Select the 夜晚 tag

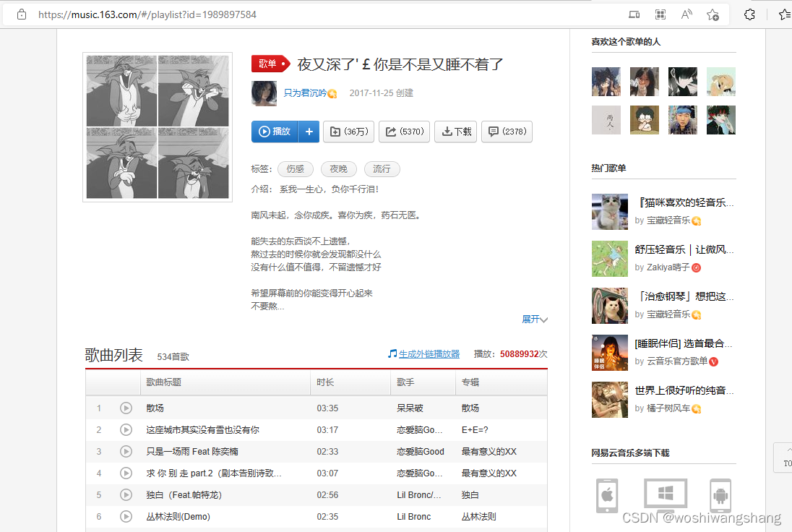coord(338,168)
